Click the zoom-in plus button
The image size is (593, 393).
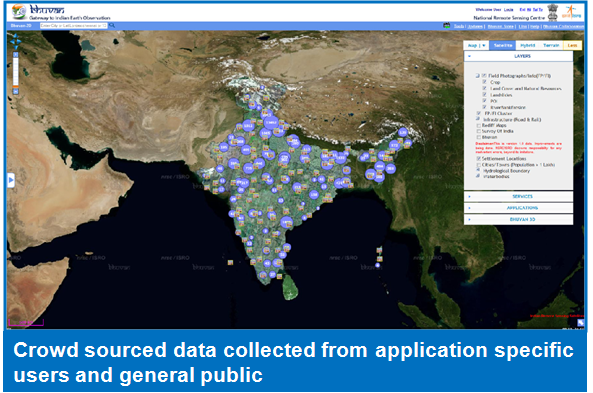[x=16, y=54]
